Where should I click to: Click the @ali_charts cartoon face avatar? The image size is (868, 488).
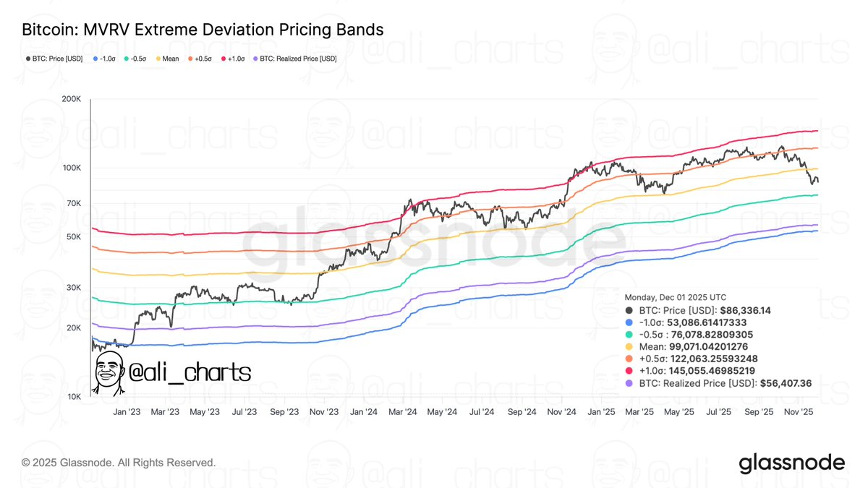click(x=107, y=373)
